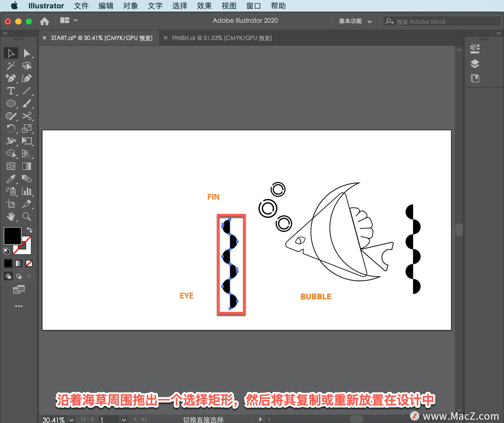
Task: Select the Zoom tool
Action: (27, 217)
